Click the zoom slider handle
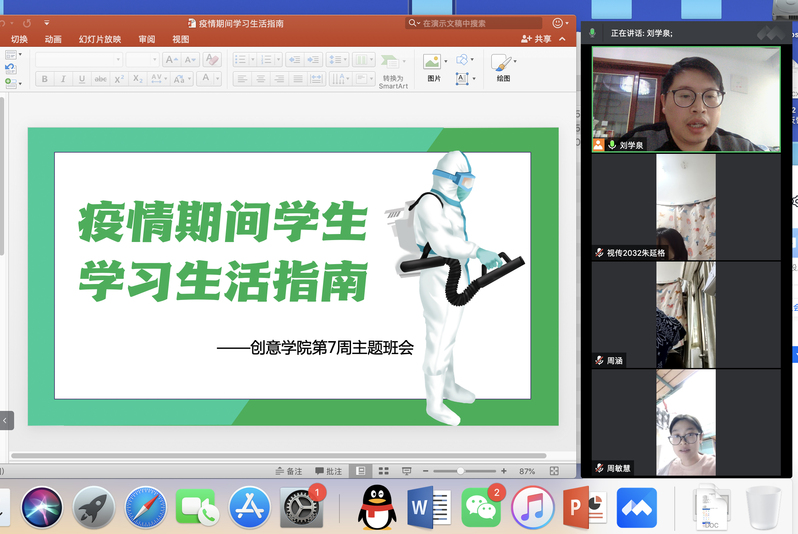This screenshot has height=534, width=798. point(461,471)
